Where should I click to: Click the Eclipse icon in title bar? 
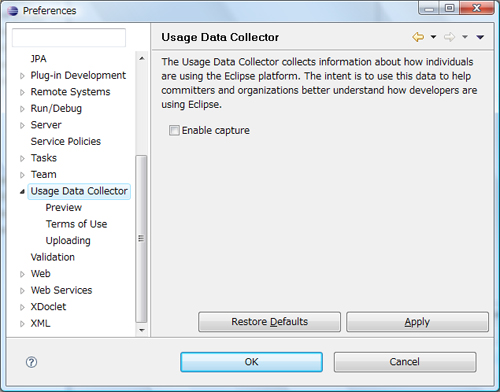coord(13,11)
